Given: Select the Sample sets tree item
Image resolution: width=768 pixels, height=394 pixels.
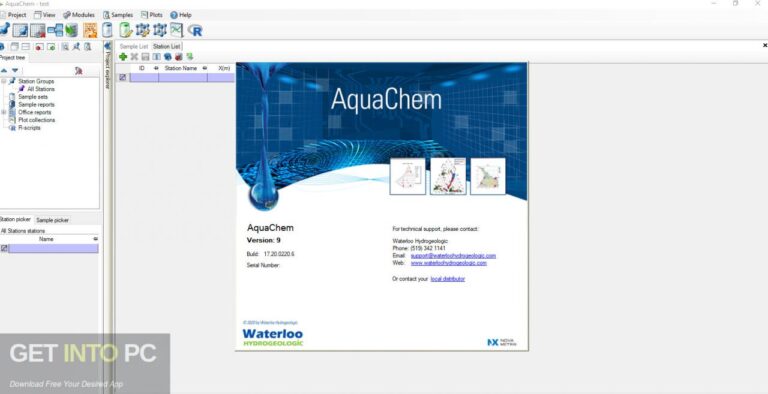Looking at the screenshot, I should pos(33,97).
